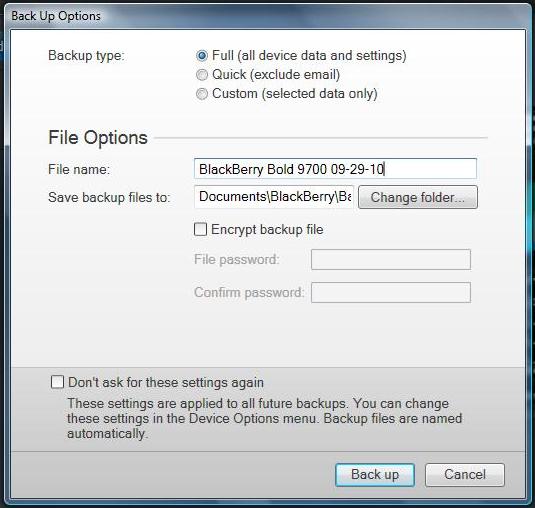
Task: Click the Back Up Options title bar
Action: click(x=266, y=16)
